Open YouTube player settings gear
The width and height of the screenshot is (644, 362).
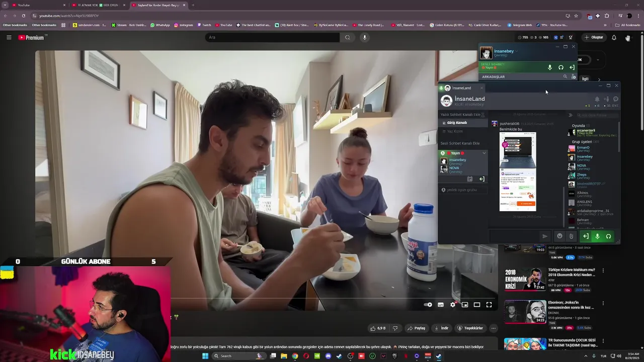click(x=453, y=305)
